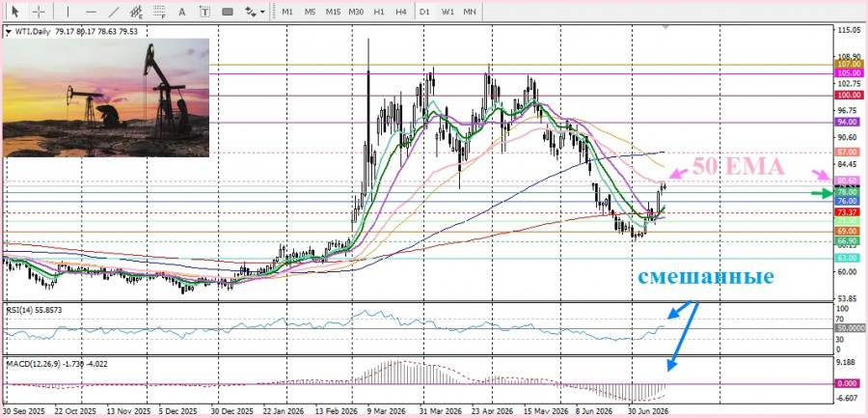Screen dimensions: 868x418
Task: Click the H4 timeframe button
Action: pos(401,11)
